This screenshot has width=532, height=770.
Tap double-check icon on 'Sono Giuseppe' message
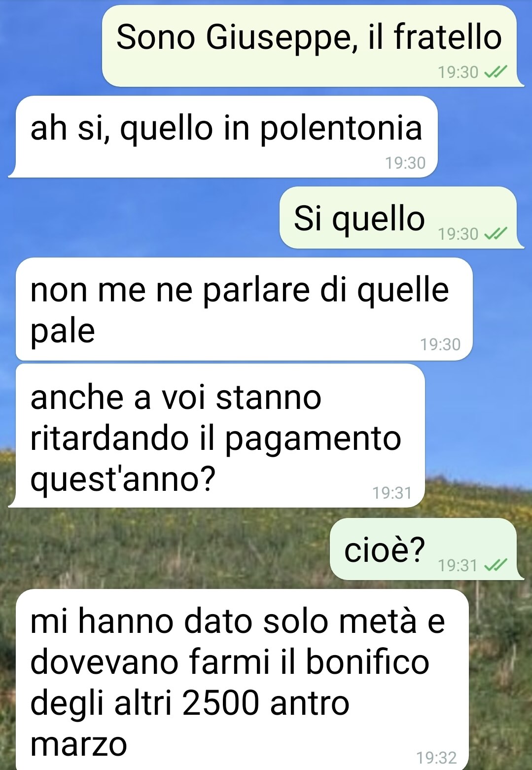point(496,73)
